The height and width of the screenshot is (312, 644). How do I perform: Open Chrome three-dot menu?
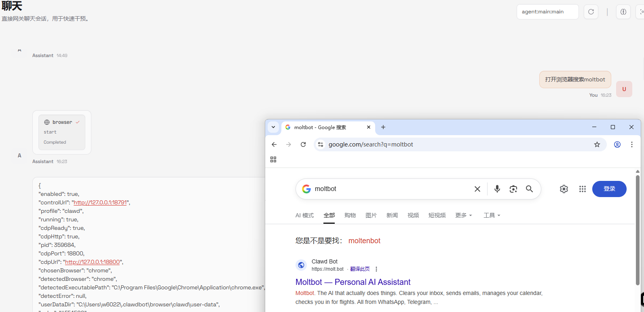[632, 144]
